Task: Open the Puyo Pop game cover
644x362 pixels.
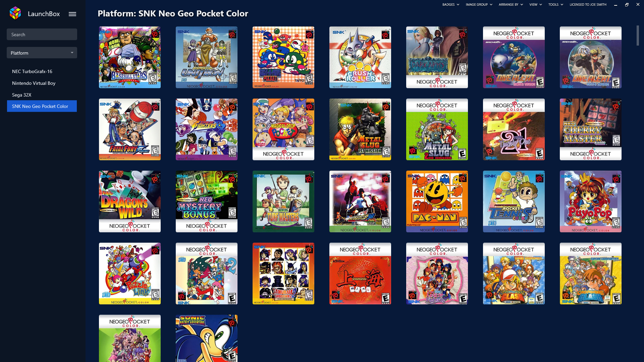Action: point(590,201)
